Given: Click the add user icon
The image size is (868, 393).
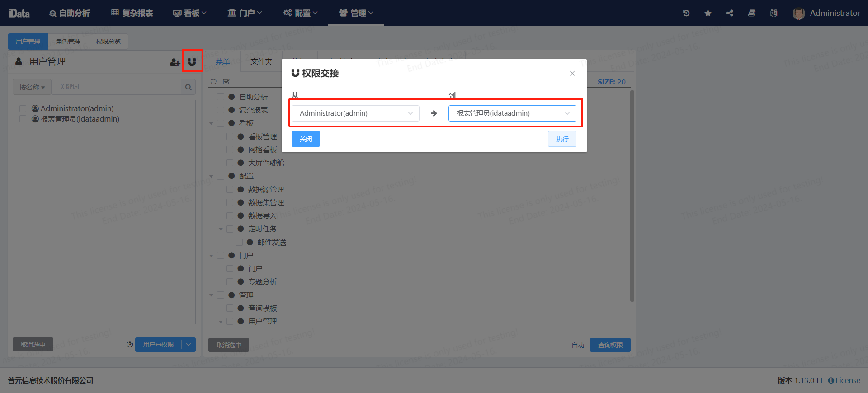Looking at the screenshot, I should click(x=175, y=62).
